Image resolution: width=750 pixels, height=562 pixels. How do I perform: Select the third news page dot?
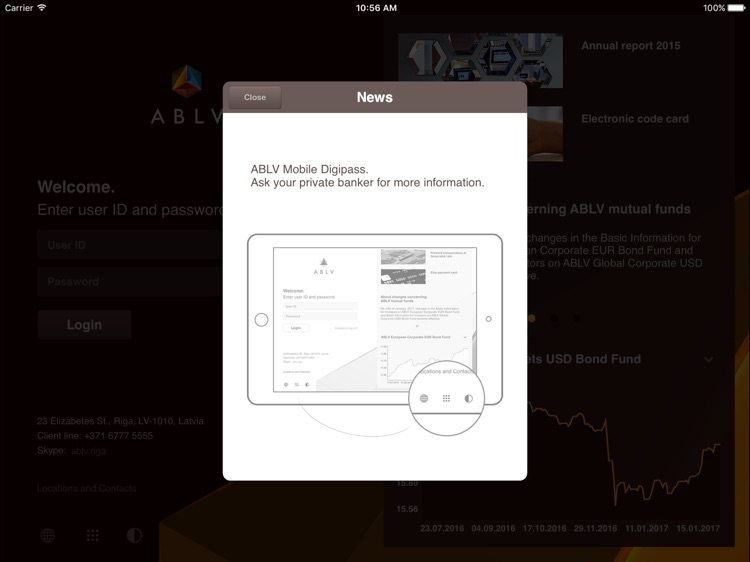(576, 318)
